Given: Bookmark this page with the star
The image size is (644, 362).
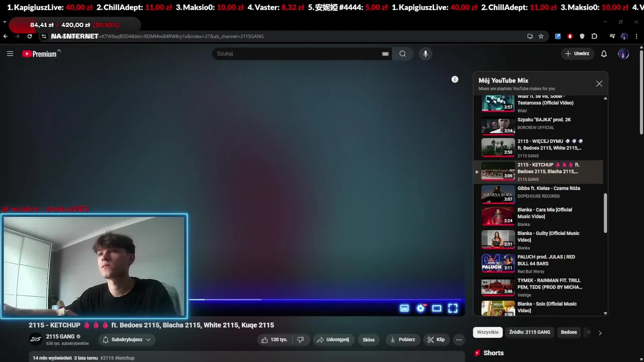Looking at the screenshot, I should click(541, 36).
